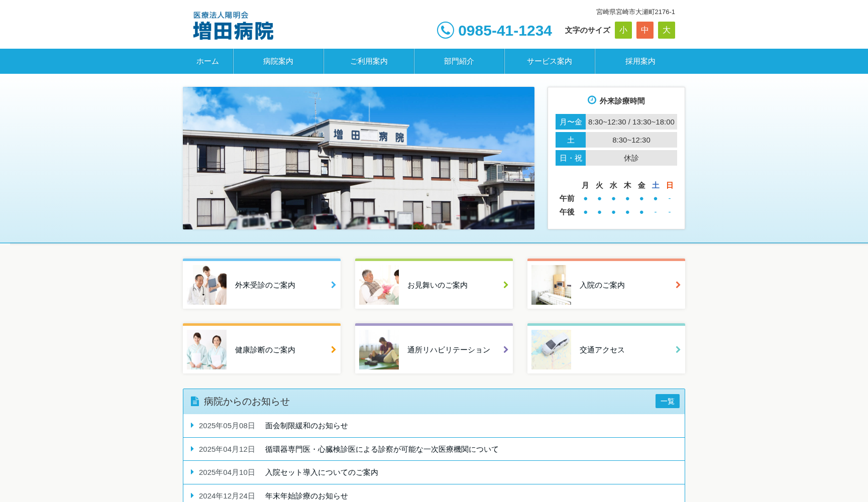Switch to the 病院案内 navigation tab
Image resolution: width=868 pixels, height=502 pixels.
[x=278, y=61]
